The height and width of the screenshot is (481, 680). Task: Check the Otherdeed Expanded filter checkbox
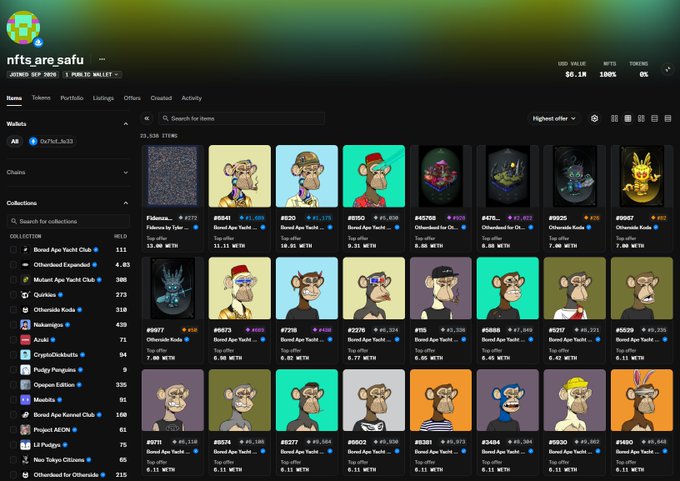click(13, 265)
